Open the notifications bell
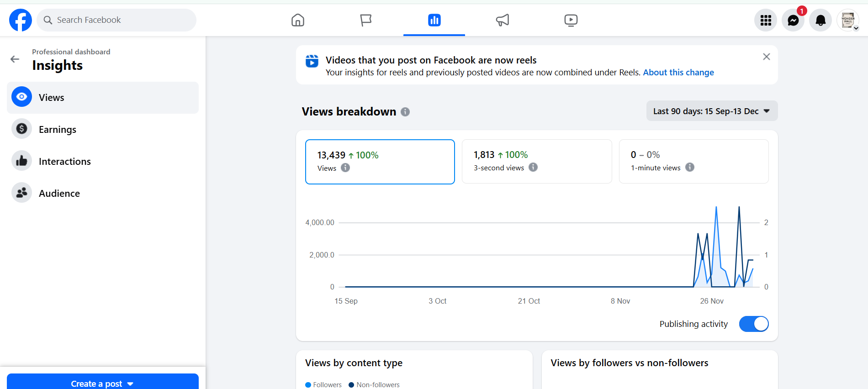The height and width of the screenshot is (389, 868). pos(820,21)
